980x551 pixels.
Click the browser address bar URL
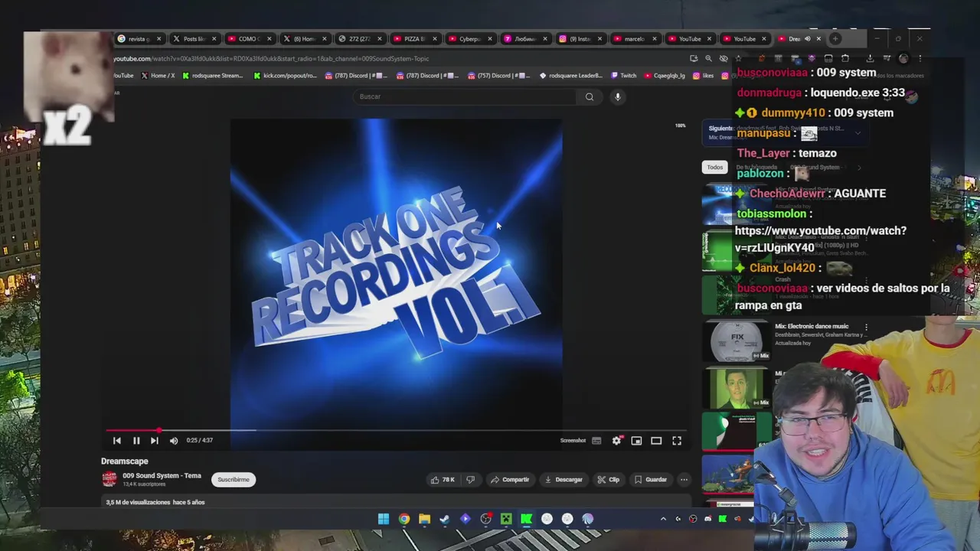[x=271, y=59]
